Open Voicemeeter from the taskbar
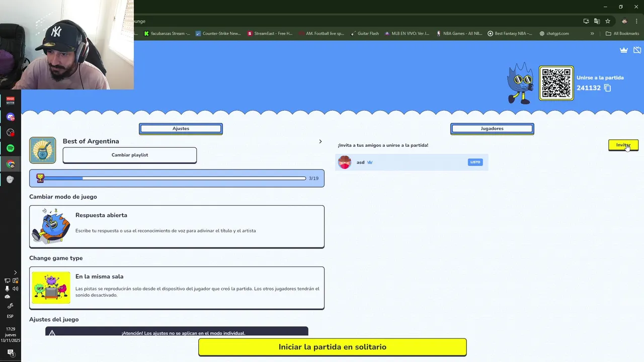Viewport: 644px width, 362px height. tap(11, 101)
